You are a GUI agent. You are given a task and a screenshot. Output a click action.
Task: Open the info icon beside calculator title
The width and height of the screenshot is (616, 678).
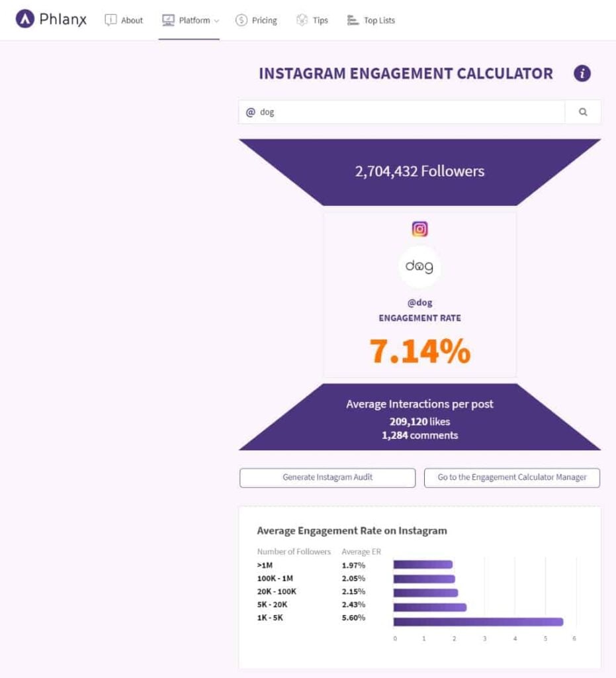tap(582, 73)
